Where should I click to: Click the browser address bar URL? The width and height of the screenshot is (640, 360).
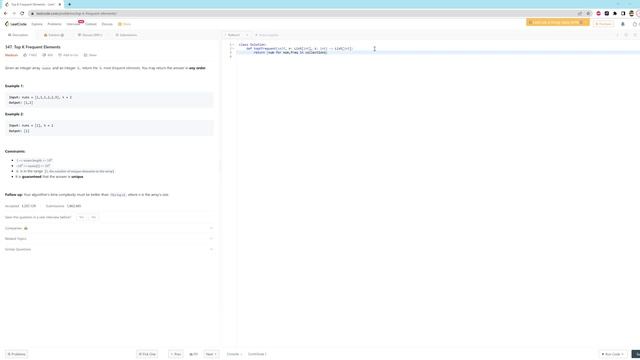point(76,13)
